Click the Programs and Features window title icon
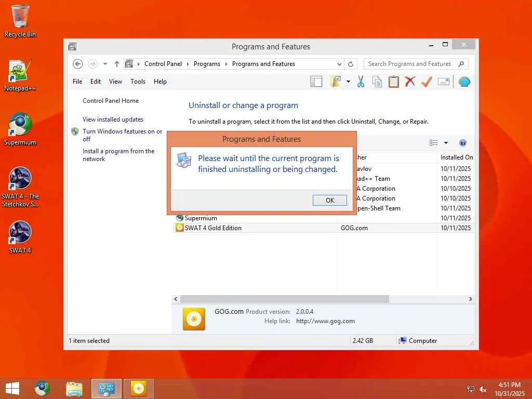 pos(72,47)
